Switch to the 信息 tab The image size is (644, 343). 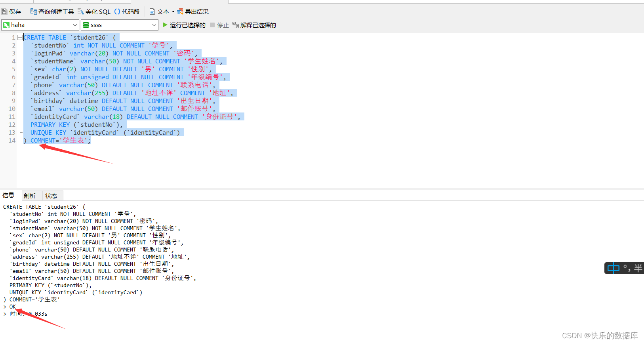click(x=8, y=195)
